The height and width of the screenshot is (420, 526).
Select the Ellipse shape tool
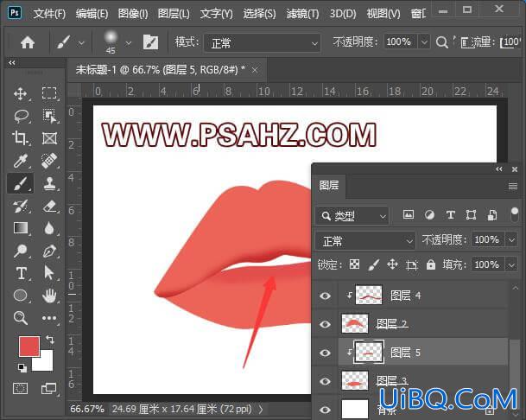[21, 296]
